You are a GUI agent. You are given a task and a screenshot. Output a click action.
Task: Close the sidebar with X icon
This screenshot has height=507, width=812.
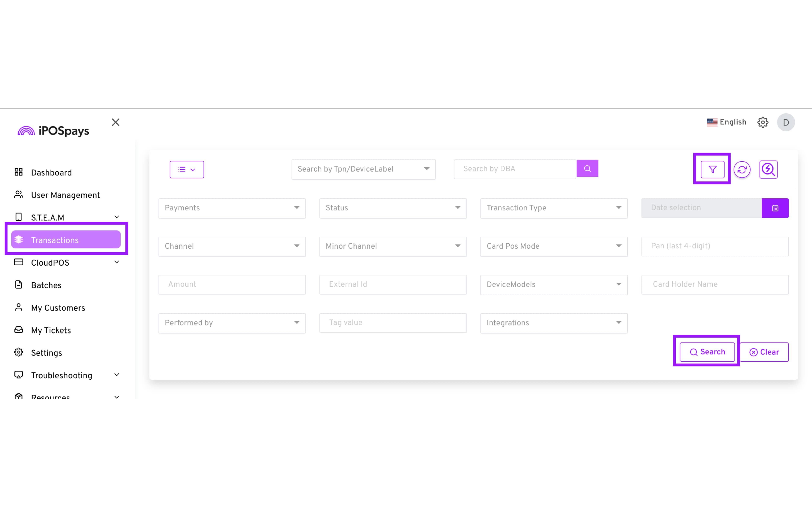(x=115, y=122)
